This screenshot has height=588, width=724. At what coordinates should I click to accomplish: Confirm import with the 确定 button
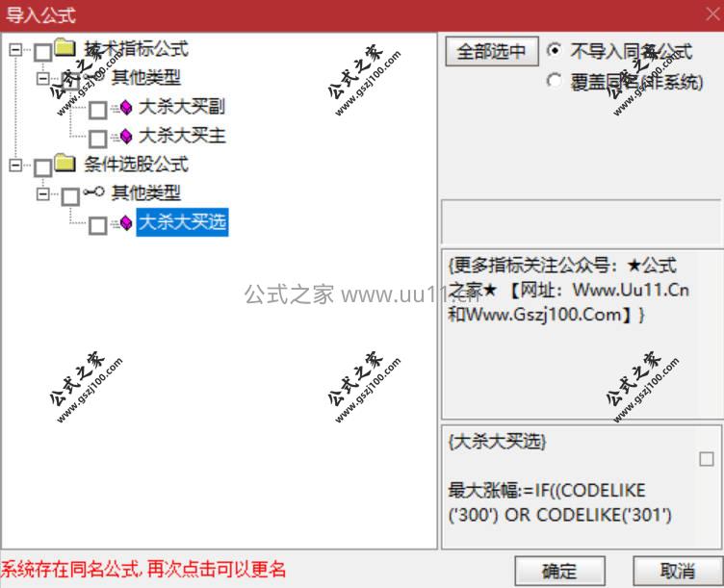[559, 571]
